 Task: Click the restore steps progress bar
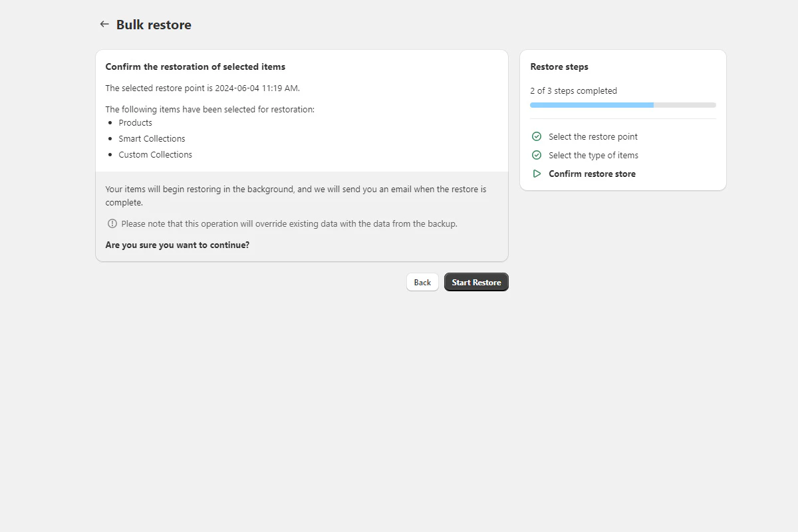622,104
